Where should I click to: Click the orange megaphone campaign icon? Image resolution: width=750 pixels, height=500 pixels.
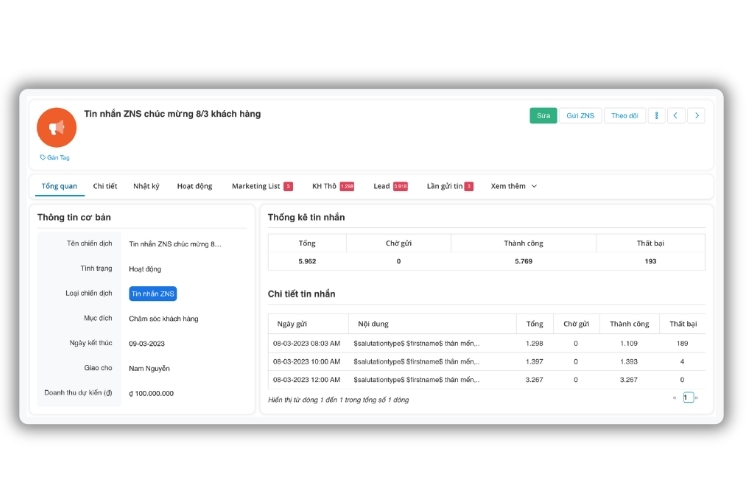coord(57,127)
